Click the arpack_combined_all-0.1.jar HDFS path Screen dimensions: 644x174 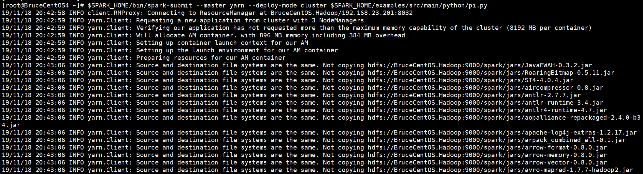(497, 140)
